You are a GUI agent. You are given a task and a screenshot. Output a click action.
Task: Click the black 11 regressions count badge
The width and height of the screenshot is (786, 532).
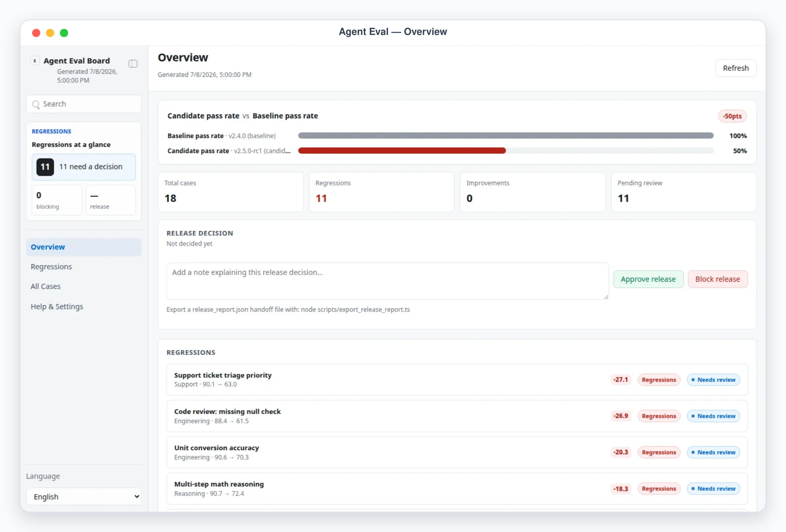[45, 167]
